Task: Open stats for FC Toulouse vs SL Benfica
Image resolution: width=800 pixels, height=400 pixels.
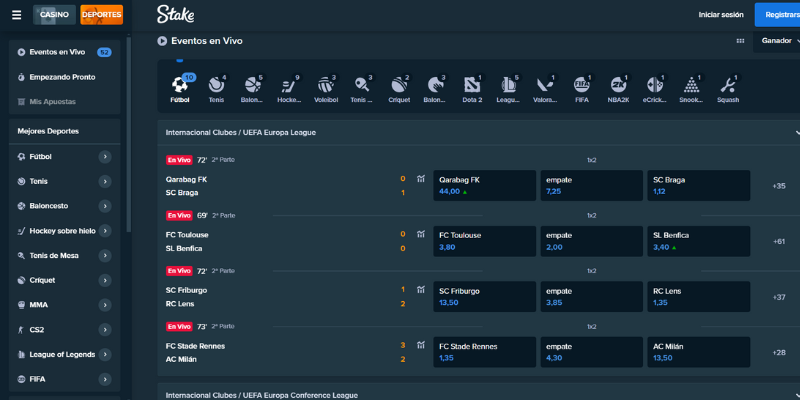Action: [x=420, y=234]
